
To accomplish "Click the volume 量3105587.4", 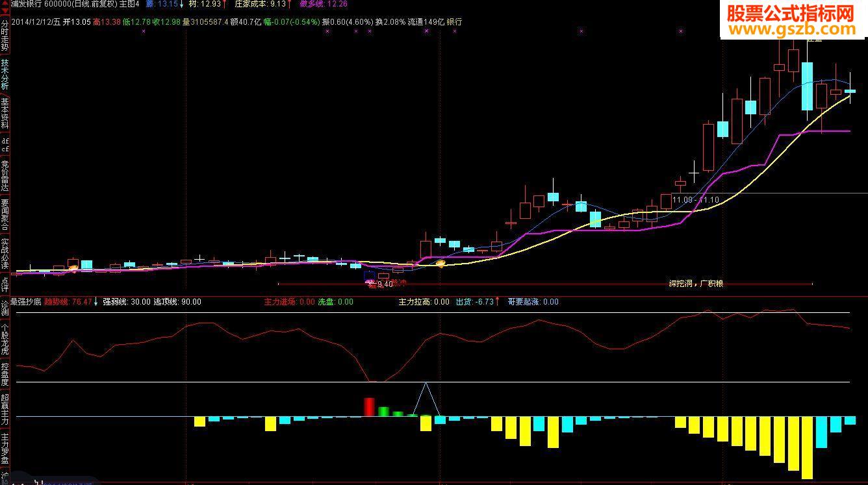I will tap(205, 22).
